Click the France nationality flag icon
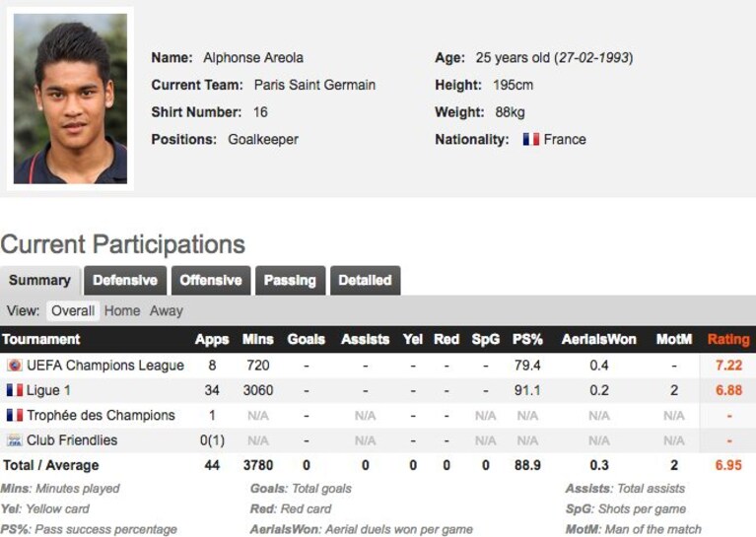Image resolution: width=756 pixels, height=537 pixels. [531, 139]
